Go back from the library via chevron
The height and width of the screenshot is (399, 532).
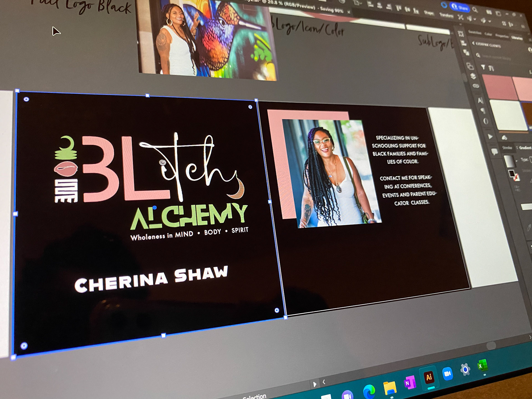pos(474,43)
